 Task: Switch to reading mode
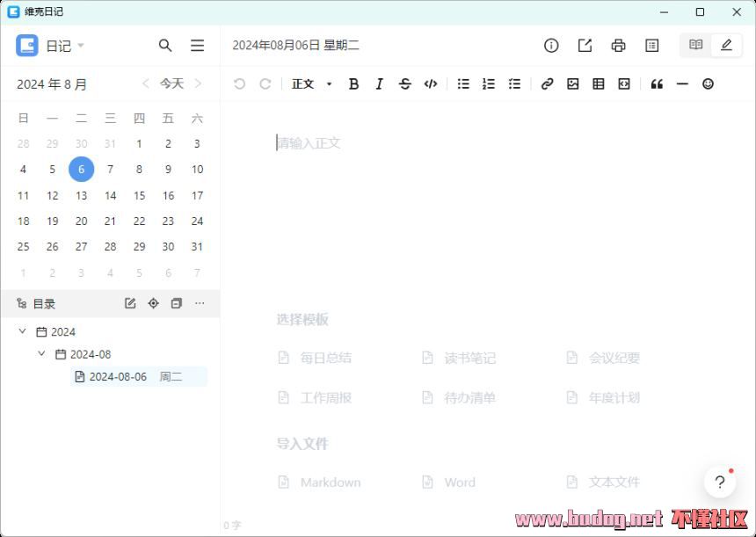coord(695,45)
